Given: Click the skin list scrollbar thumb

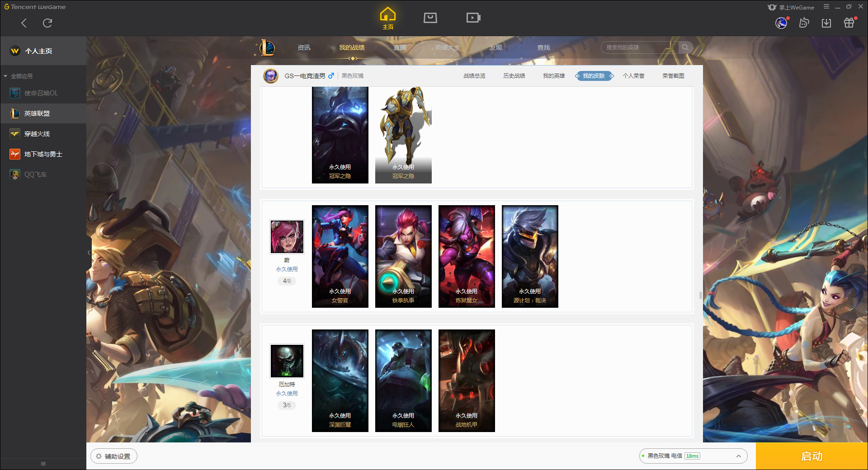Looking at the screenshot, I should pyautogui.click(x=700, y=295).
